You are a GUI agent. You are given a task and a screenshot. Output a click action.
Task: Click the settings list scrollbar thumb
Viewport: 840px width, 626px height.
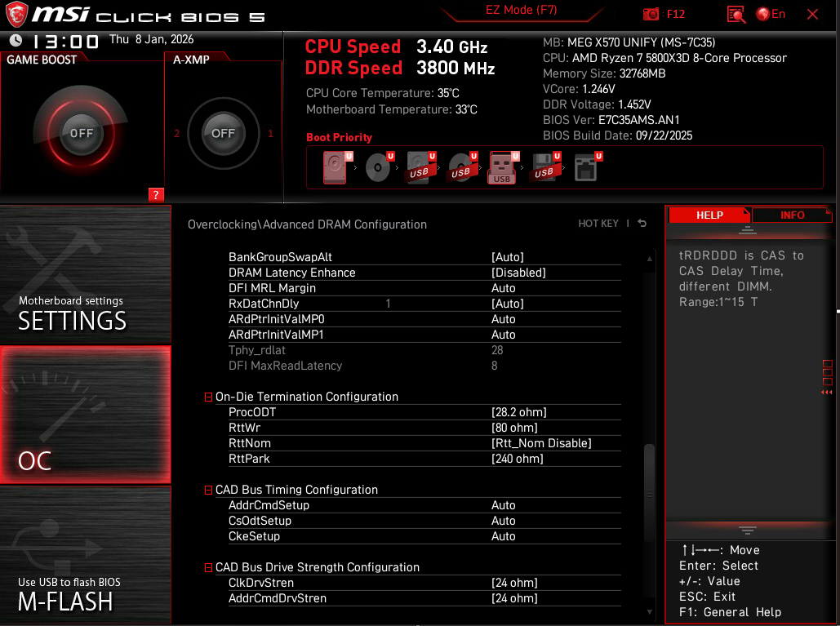tap(649, 493)
